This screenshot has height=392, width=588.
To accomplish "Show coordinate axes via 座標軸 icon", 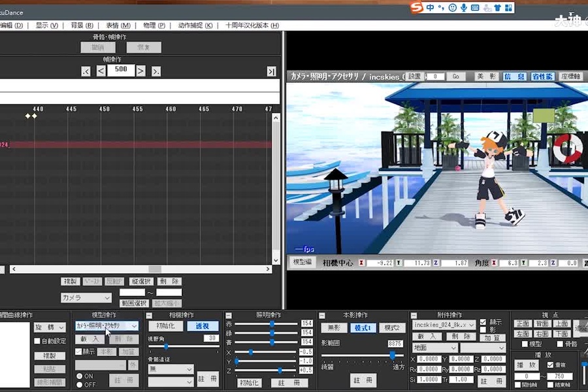I will click(571, 76).
